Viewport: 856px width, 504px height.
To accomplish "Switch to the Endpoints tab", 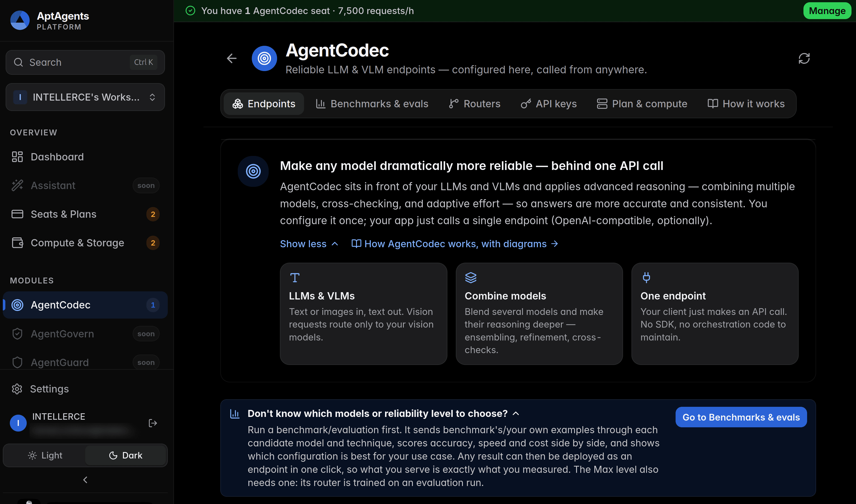I will [x=264, y=104].
